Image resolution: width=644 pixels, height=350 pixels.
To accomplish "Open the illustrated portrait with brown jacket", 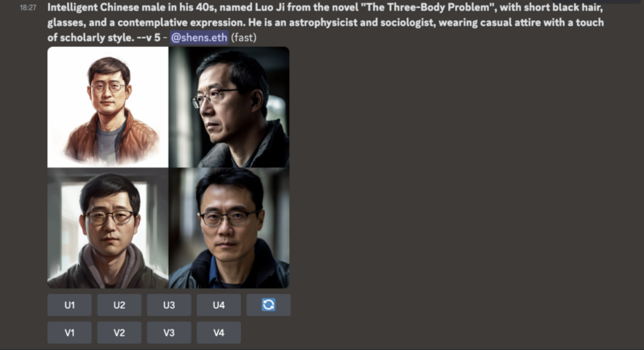I will 108,107.
